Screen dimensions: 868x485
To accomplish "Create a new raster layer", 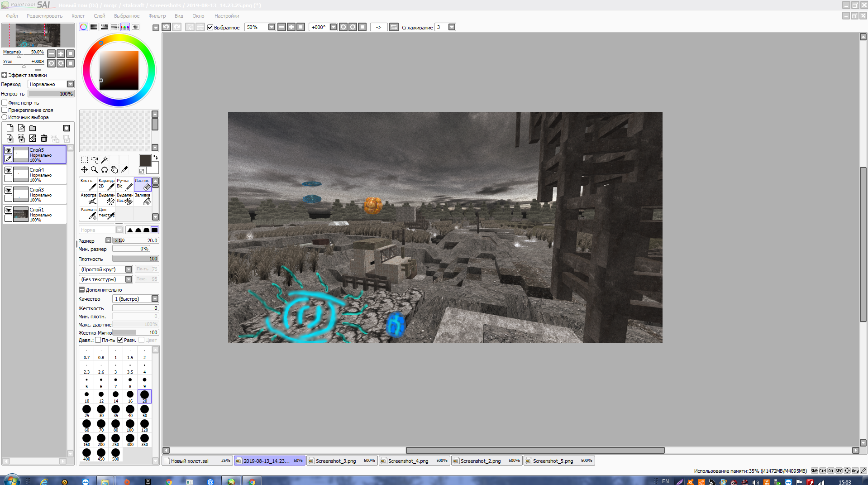I will point(10,128).
